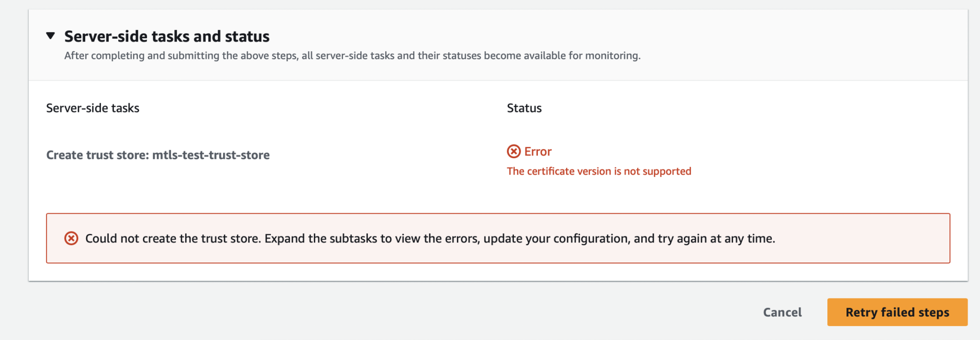Click the Server-side tasks and status heading

(167, 35)
